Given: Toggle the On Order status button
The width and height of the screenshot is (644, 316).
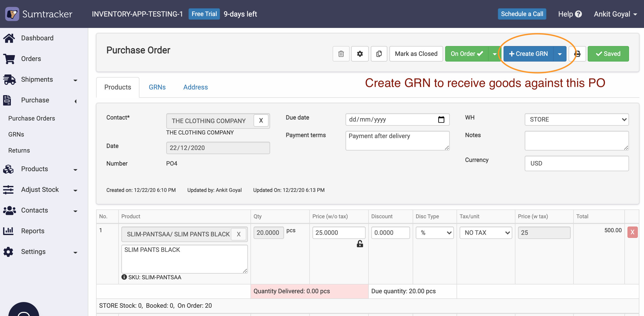Looking at the screenshot, I should coord(466,54).
